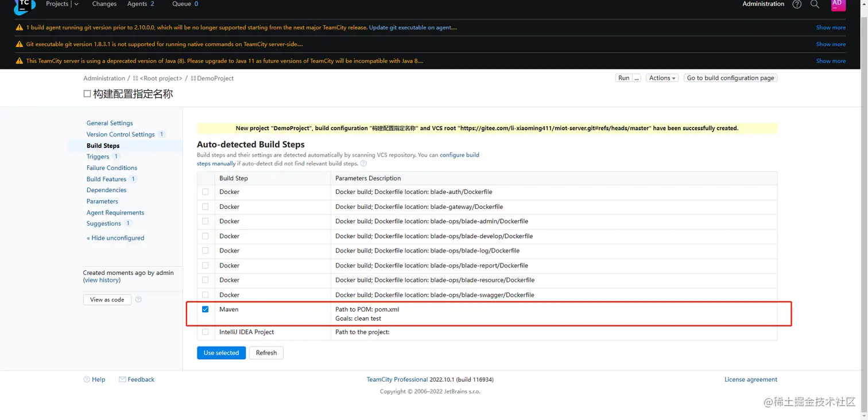
Task: Click the help icon next to View as code
Action: [138, 300]
